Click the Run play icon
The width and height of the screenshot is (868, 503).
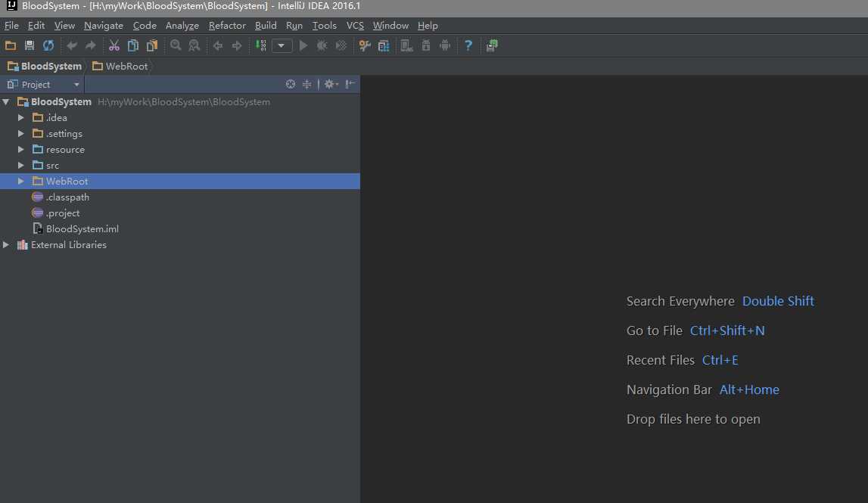click(x=303, y=45)
